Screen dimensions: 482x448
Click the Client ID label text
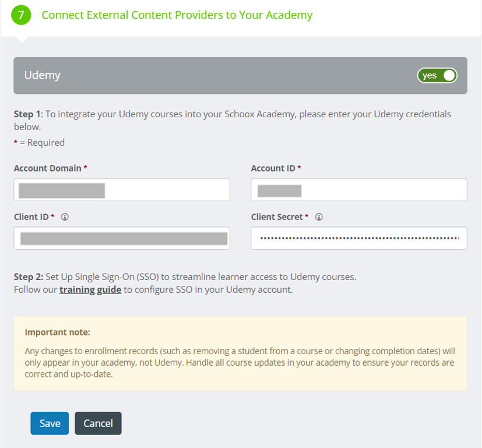[x=31, y=217]
